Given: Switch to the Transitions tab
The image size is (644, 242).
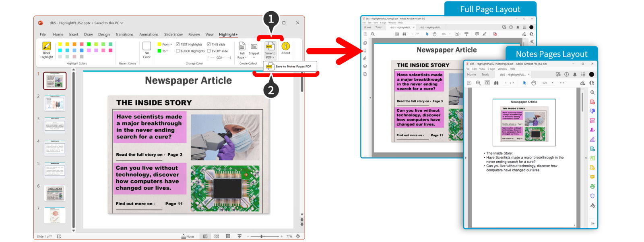Looking at the screenshot, I should point(124,35).
